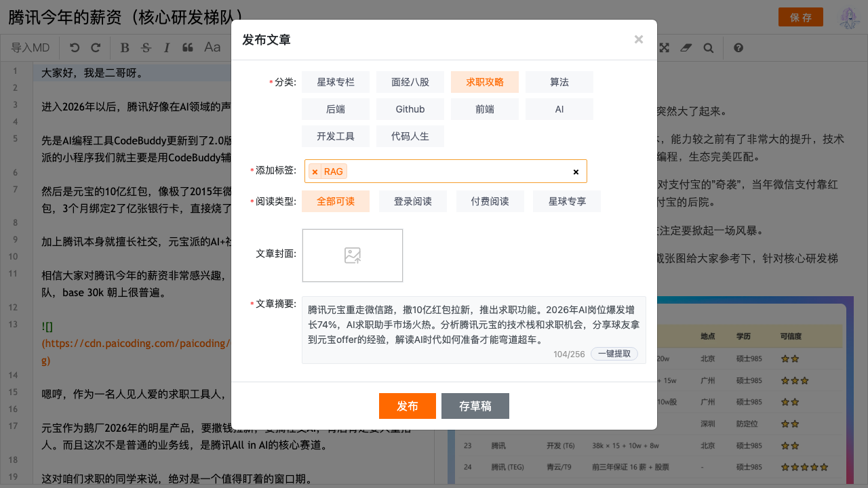The width and height of the screenshot is (868, 488).
Task: Clear all tags with the black x
Action: (576, 172)
